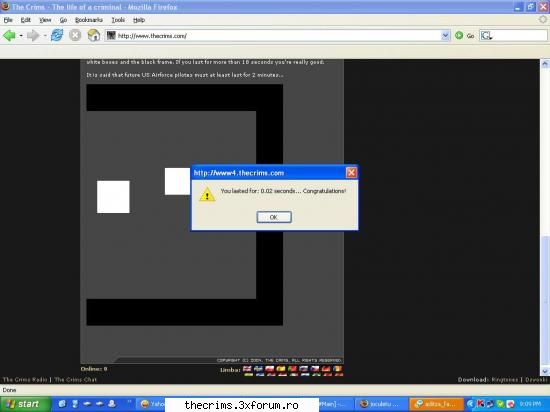This screenshot has height=412, width=550.
Task: Open the Back button history arrow
Action: (21, 36)
